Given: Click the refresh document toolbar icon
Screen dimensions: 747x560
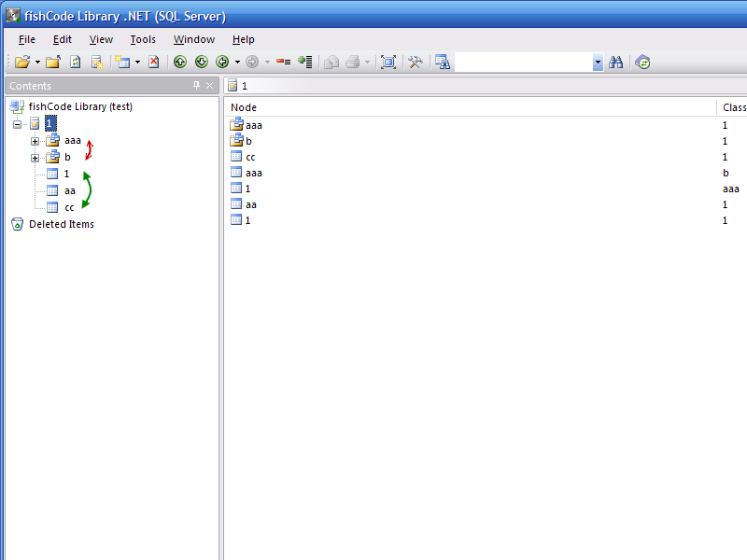Looking at the screenshot, I should pyautogui.click(x=76, y=62).
